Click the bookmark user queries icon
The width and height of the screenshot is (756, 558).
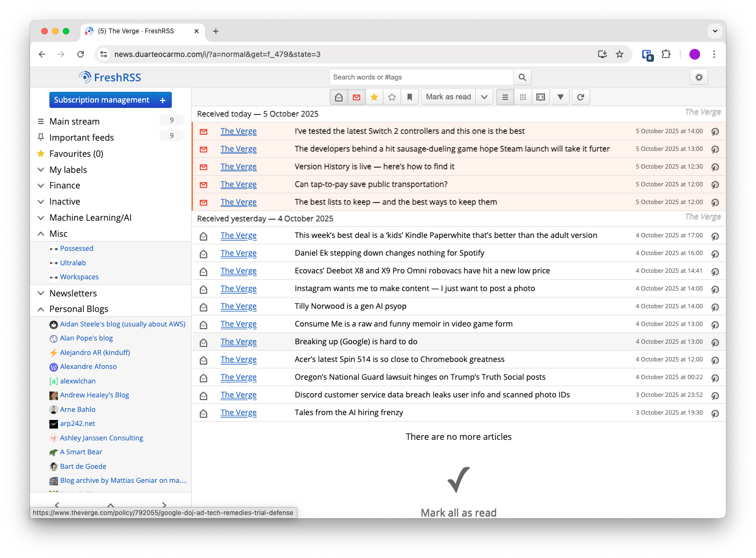(x=409, y=97)
